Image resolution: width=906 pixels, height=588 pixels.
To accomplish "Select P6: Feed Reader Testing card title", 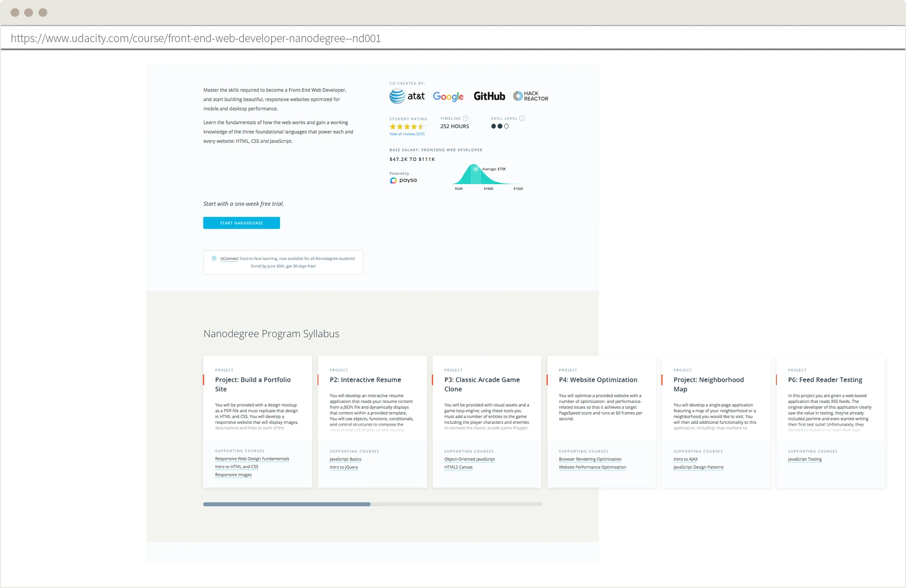I will coord(825,380).
